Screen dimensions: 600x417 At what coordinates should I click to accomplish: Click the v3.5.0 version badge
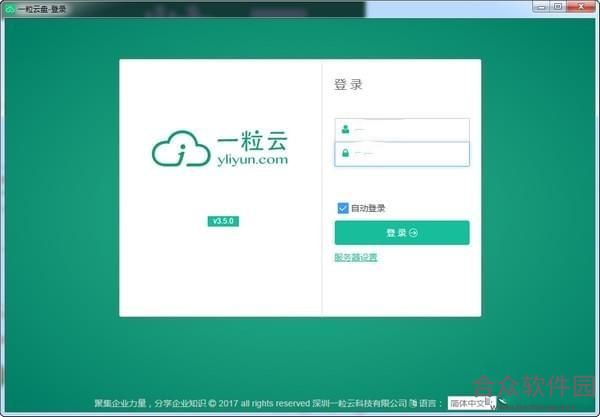coord(223,221)
